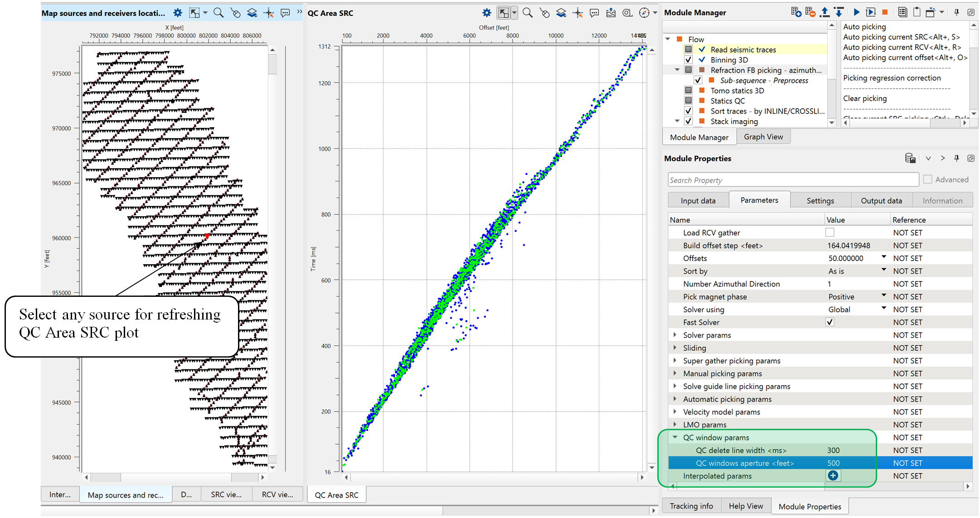The height and width of the screenshot is (518, 980).
Task: Click the Add module icon
Action: click(796, 12)
